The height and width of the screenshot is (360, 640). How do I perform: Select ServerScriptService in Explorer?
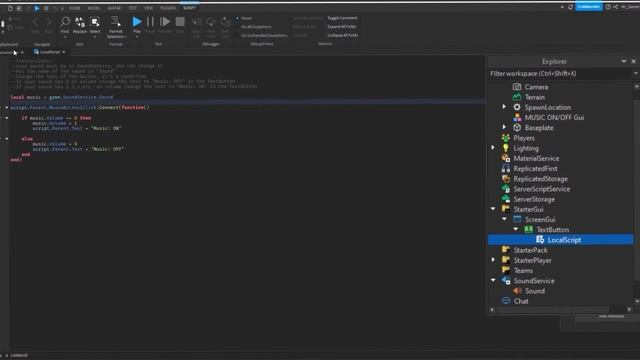[542, 189]
